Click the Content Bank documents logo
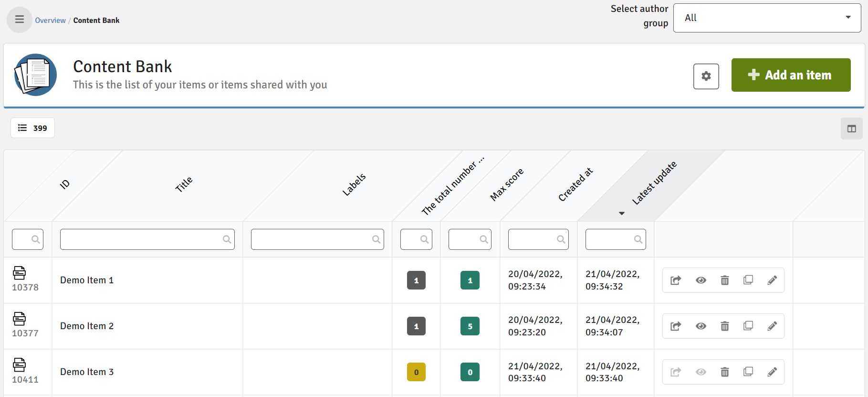The width and height of the screenshot is (868, 397). 35,75
